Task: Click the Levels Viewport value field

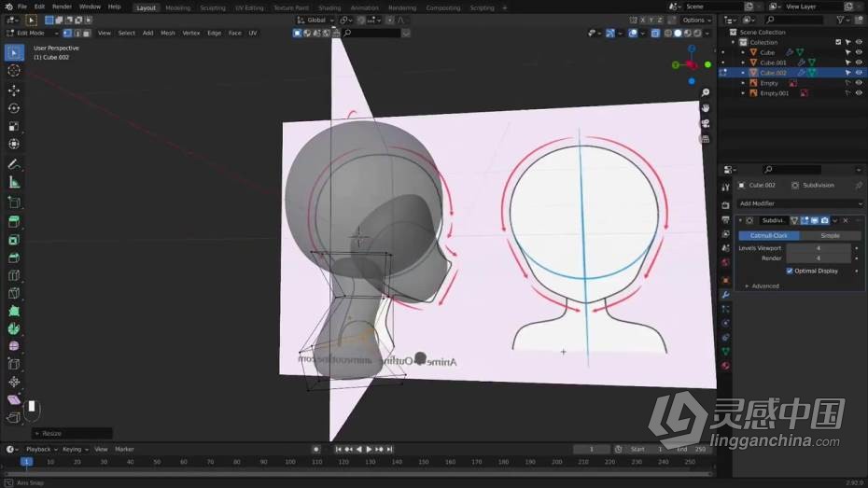Action: coord(819,248)
